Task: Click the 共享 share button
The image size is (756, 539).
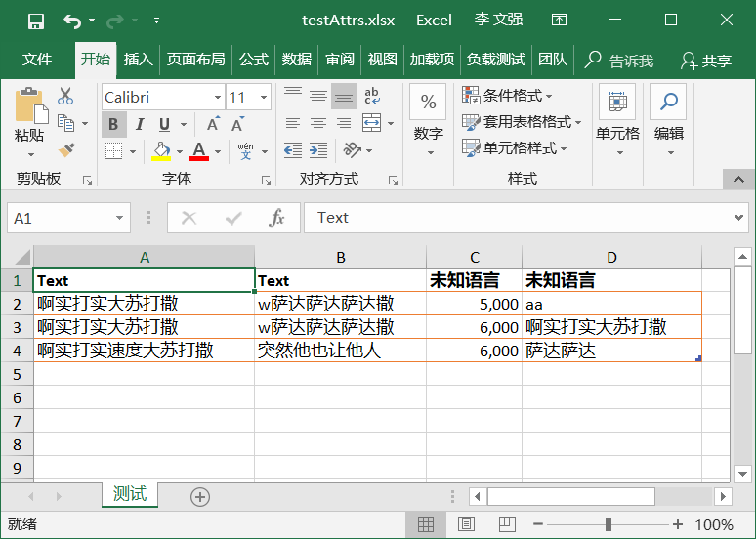Action: click(706, 61)
